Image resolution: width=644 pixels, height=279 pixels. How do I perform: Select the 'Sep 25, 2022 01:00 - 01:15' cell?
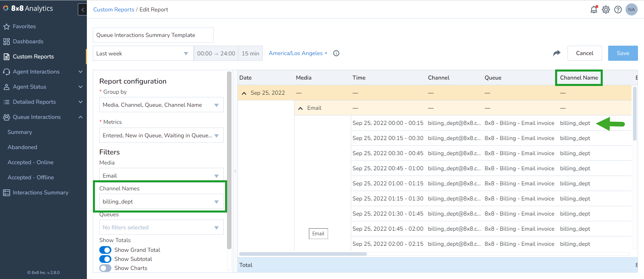(388, 184)
